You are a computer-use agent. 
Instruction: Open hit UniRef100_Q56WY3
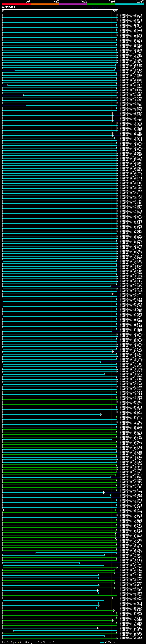coord(131,20)
